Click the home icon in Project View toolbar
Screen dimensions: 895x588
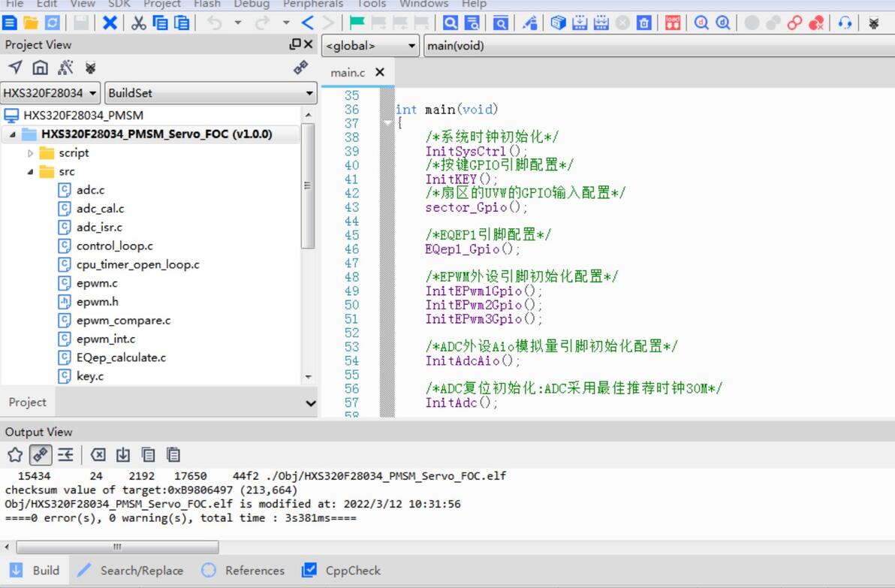[x=40, y=68]
